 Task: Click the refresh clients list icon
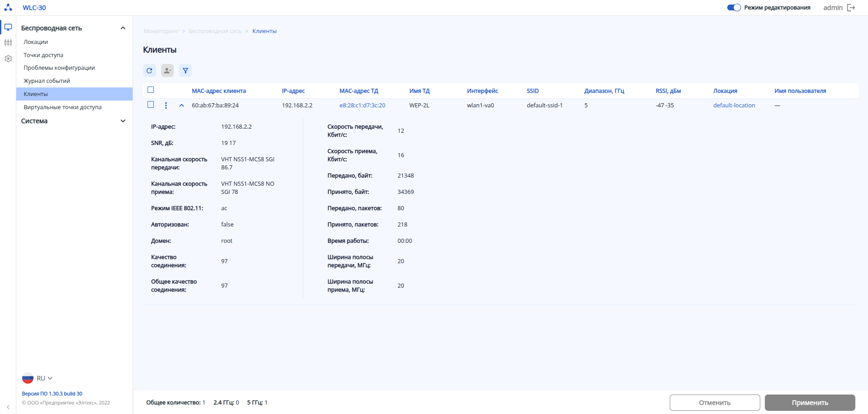[149, 71]
